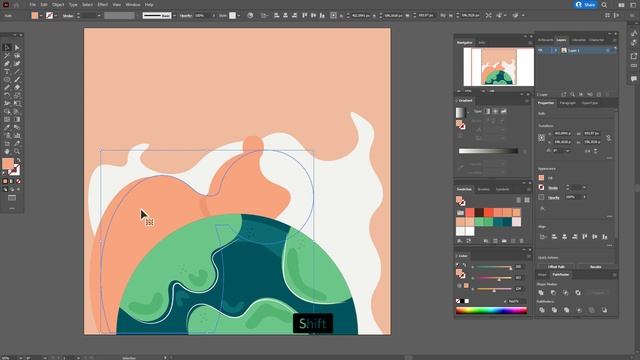Click the Create New Layer icon
The height and width of the screenshot is (360, 640).
[x=599, y=94]
